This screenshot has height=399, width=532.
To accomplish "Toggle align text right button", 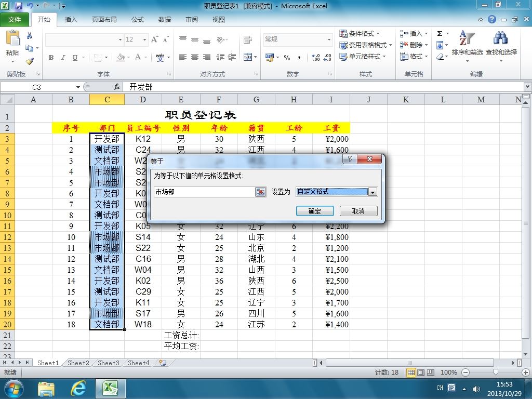I will pos(207,57).
